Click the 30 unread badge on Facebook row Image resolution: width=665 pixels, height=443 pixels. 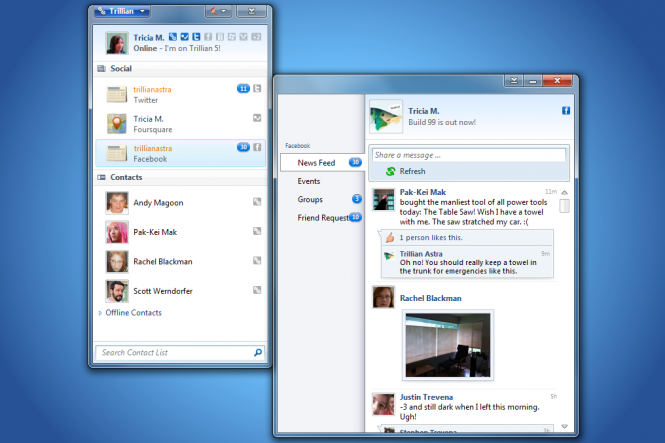pyautogui.click(x=243, y=147)
